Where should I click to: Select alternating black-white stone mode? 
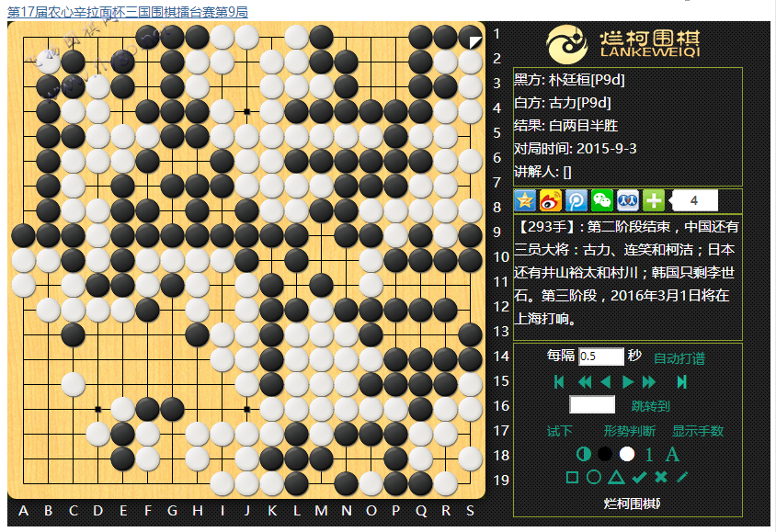(x=583, y=454)
